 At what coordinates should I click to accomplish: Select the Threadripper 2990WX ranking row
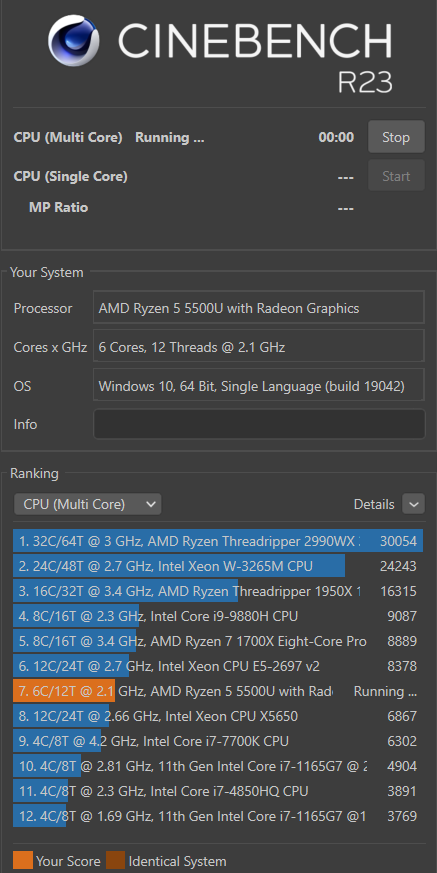[218, 541]
